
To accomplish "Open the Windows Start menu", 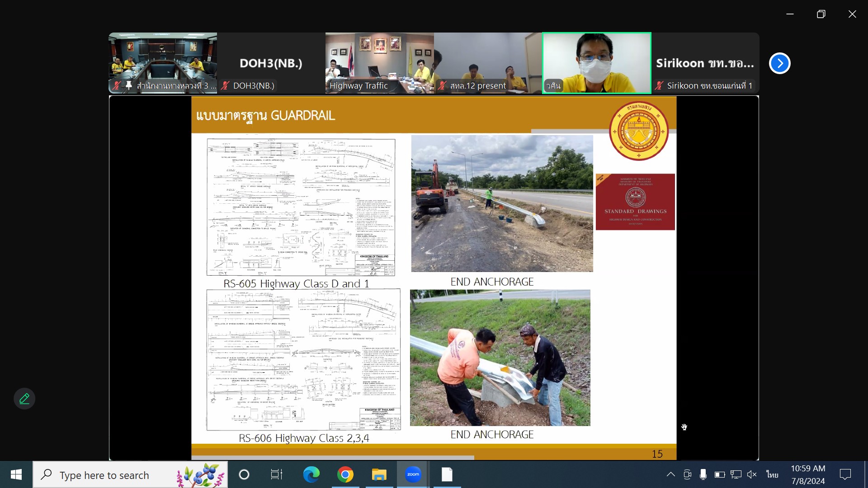I will [x=16, y=474].
